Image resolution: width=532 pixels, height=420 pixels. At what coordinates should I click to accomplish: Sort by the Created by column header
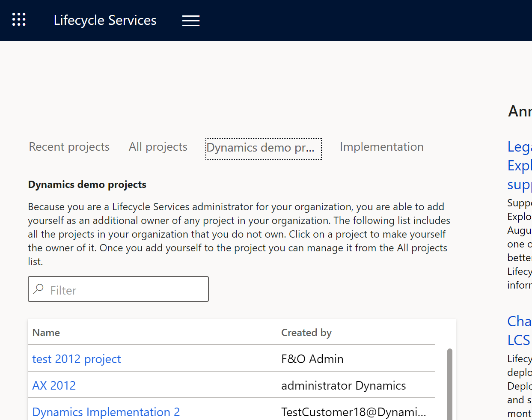306,332
